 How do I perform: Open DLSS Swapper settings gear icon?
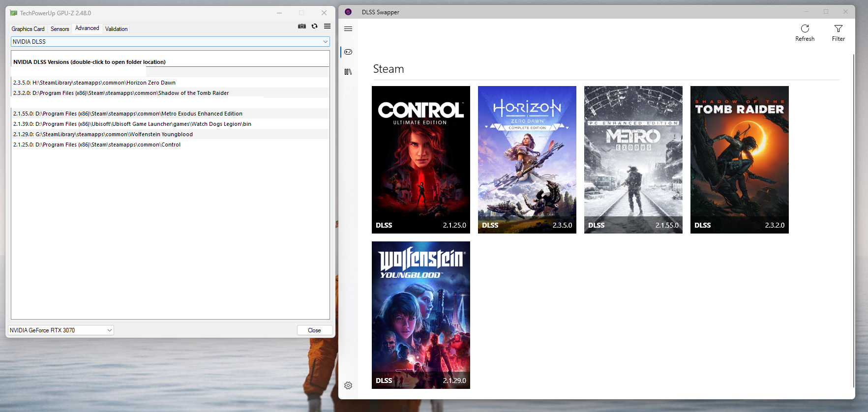[x=348, y=385]
